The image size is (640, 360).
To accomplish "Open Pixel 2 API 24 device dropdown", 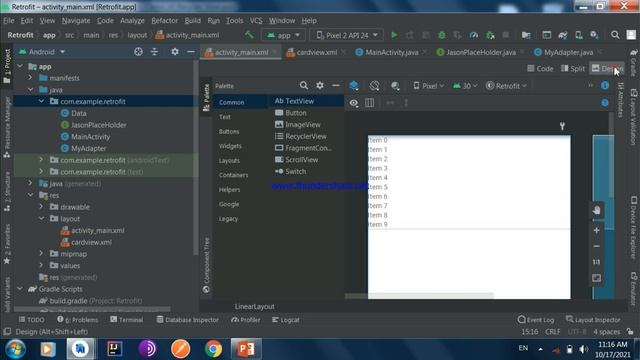I will click(x=347, y=35).
